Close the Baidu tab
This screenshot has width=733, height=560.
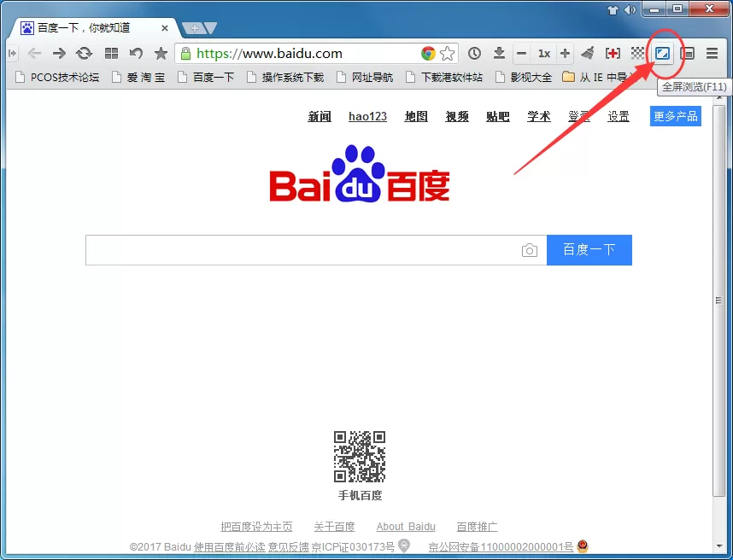[165, 28]
